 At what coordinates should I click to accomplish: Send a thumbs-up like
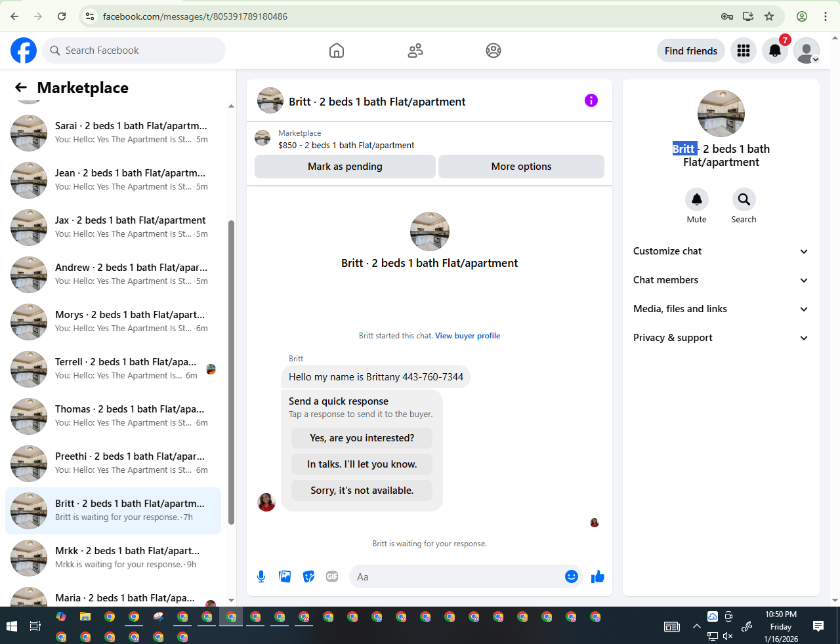point(598,576)
